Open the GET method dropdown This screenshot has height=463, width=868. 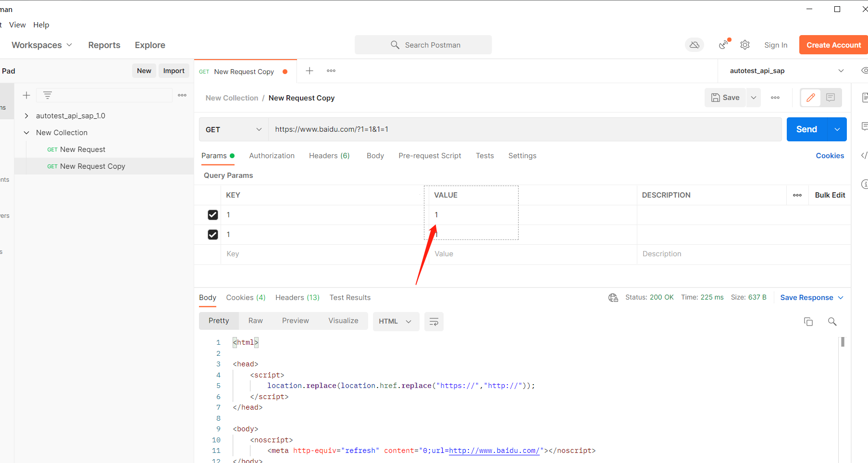[234, 129]
